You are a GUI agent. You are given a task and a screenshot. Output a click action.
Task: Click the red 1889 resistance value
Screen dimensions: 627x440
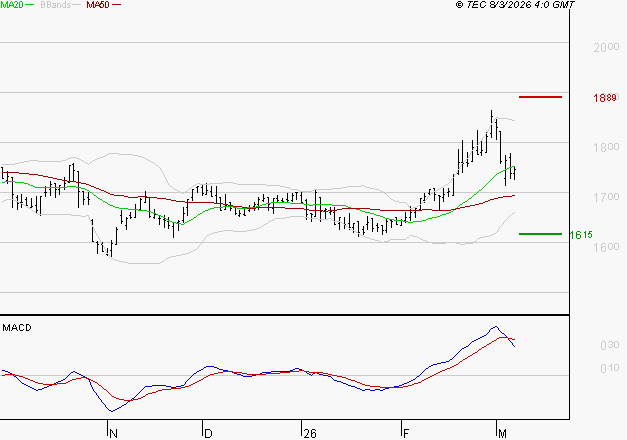(x=605, y=98)
